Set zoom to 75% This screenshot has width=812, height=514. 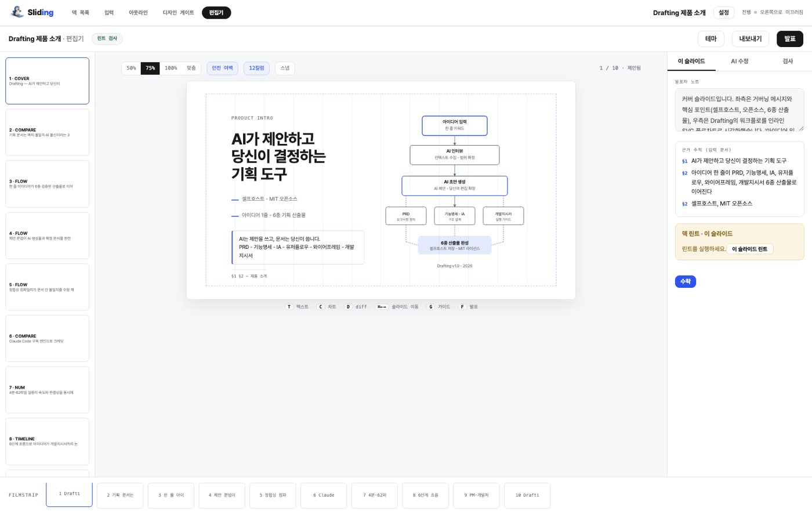click(150, 68)
